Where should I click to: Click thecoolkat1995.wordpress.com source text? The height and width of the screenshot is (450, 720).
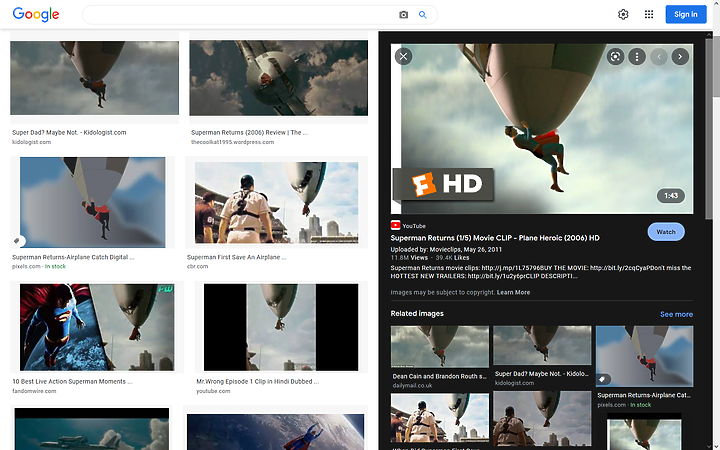(x=232, y=142)
